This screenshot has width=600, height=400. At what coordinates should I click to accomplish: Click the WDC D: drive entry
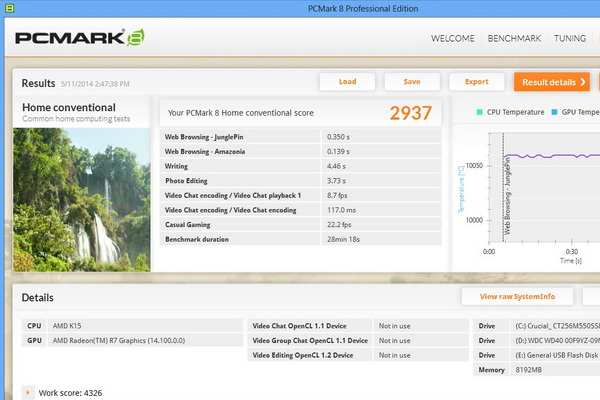557,340
